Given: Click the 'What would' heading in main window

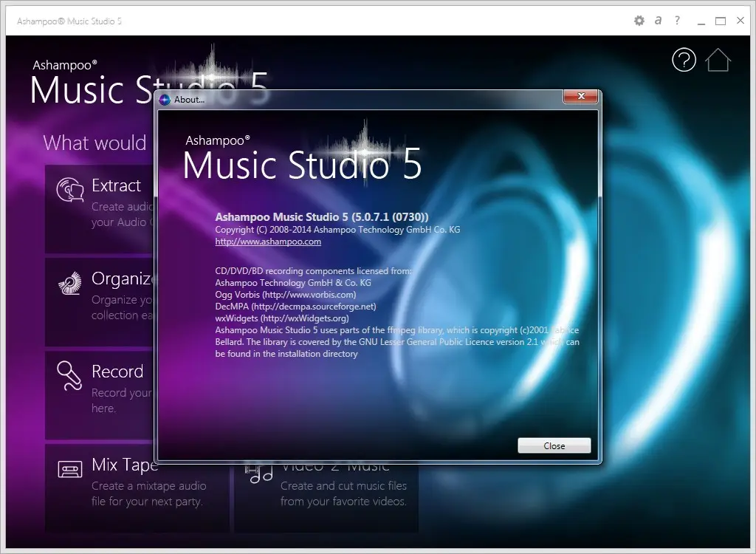Looking at the screenshot, I should 94,143.
